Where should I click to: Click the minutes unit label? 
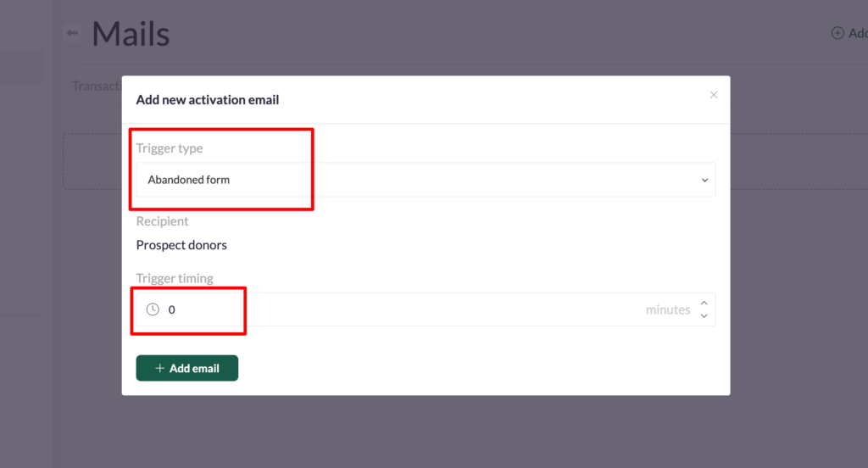coord(668,309)
